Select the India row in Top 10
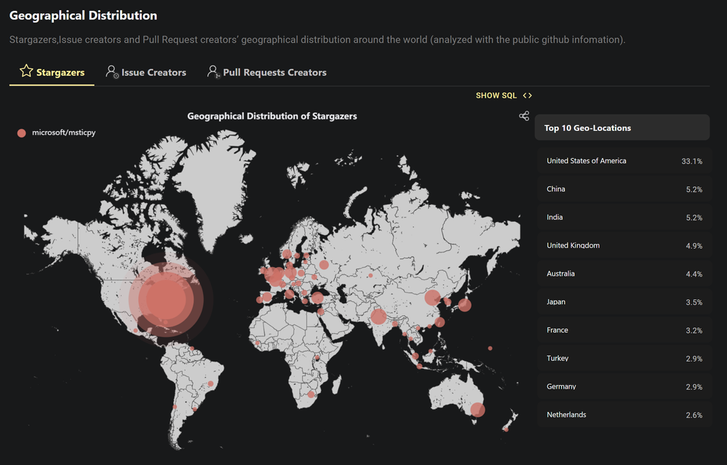The height and width of the screenshot is (465, 727). click(x=624, y=217)
